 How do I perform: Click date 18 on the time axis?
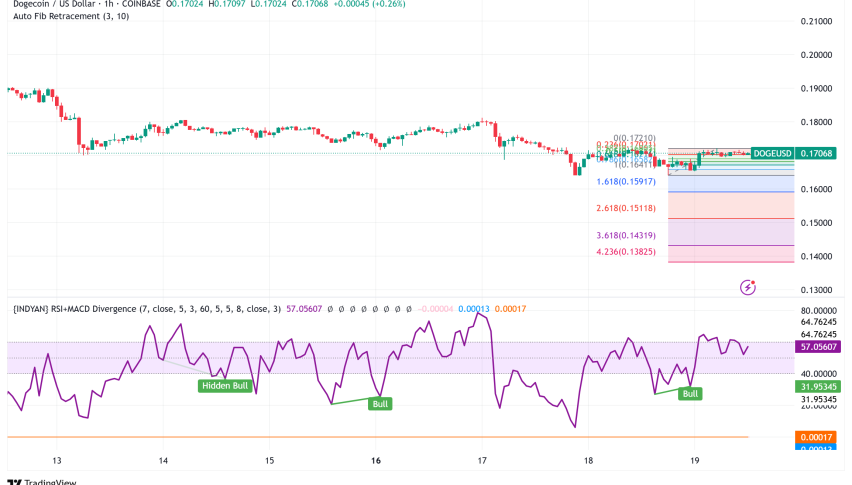tap(588, 461)
